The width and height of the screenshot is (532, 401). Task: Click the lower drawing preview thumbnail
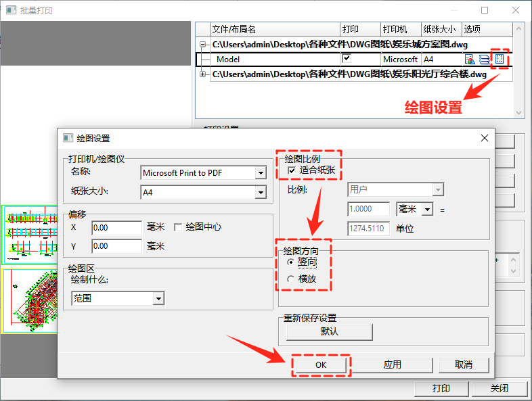30,301
